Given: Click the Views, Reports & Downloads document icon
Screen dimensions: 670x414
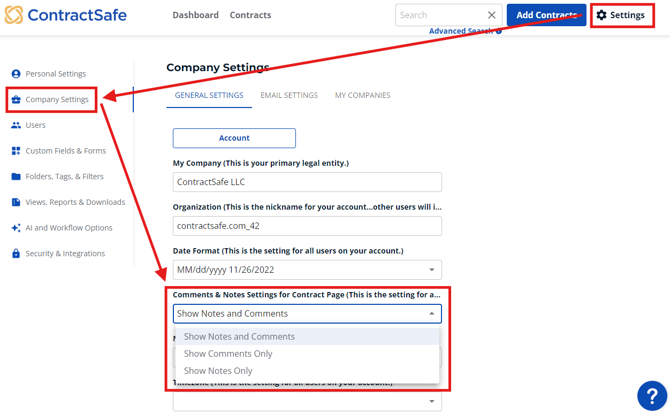Looking at the screenshot, I should tap(16, 202).
